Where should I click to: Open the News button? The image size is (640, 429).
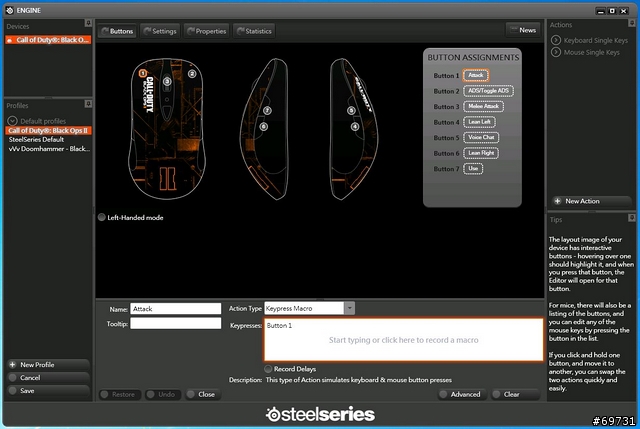(x=523, y=30)
